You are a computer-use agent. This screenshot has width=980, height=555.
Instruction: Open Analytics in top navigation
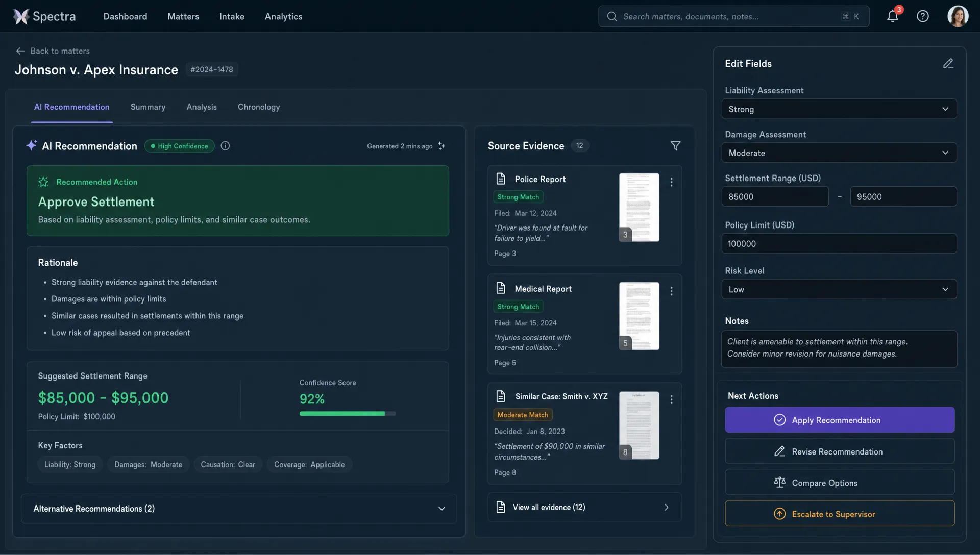[x=283, y=16]
